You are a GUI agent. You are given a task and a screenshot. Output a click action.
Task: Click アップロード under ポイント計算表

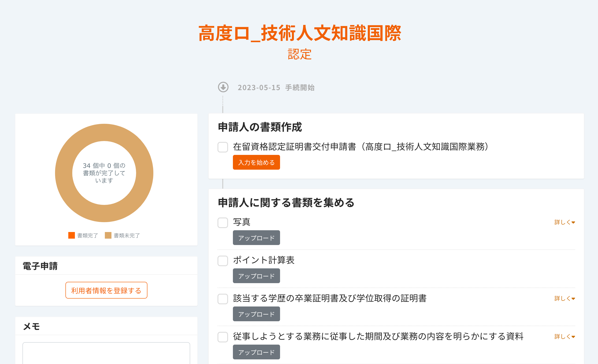coord(256,276)
